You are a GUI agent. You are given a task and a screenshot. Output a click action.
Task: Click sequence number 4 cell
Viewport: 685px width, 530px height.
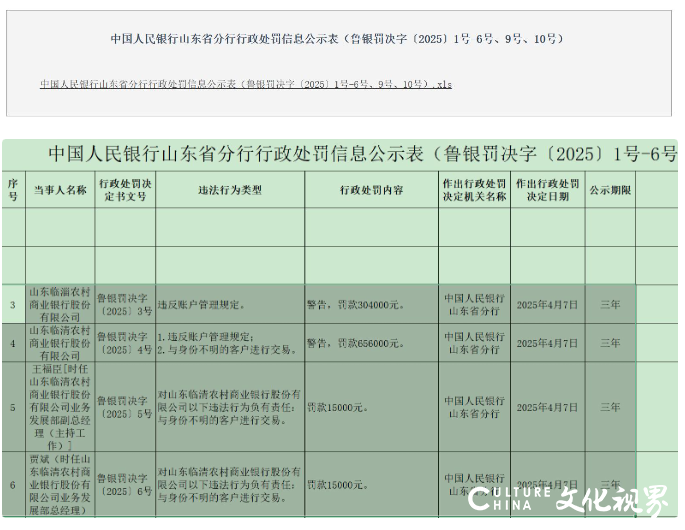pos(14,343)
